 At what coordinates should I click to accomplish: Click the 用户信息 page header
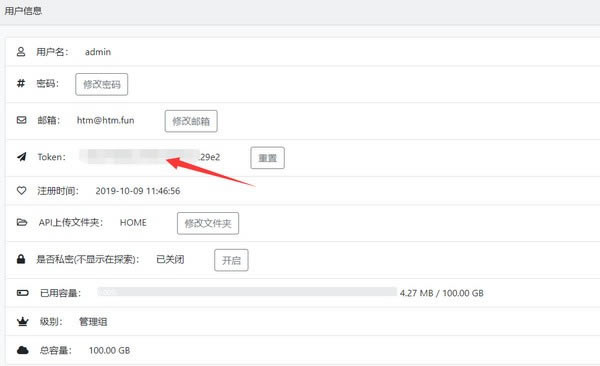tap(23, 11)
